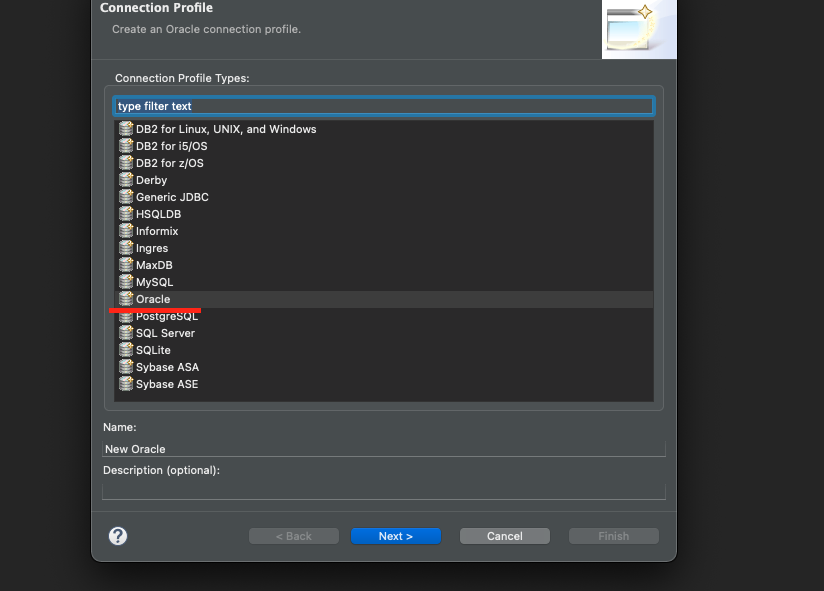Click the Sybase ASA database icon
The image size is (824, 591).
[126, 367]
